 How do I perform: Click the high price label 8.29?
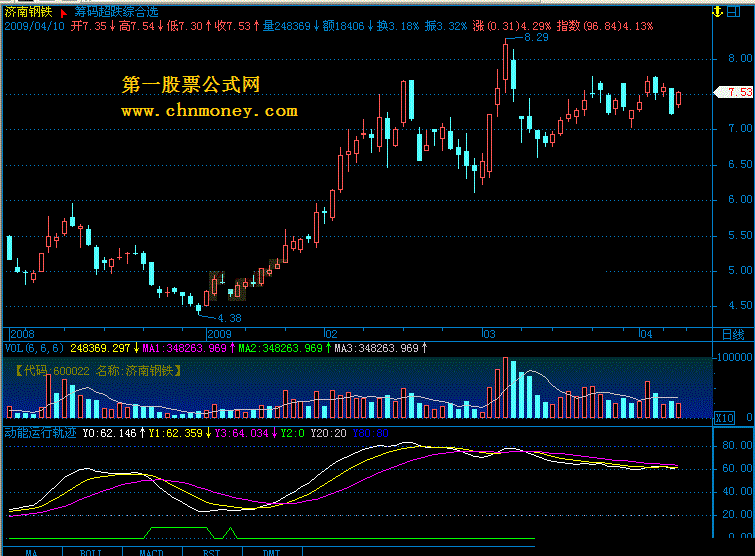(x=536, y=38)
